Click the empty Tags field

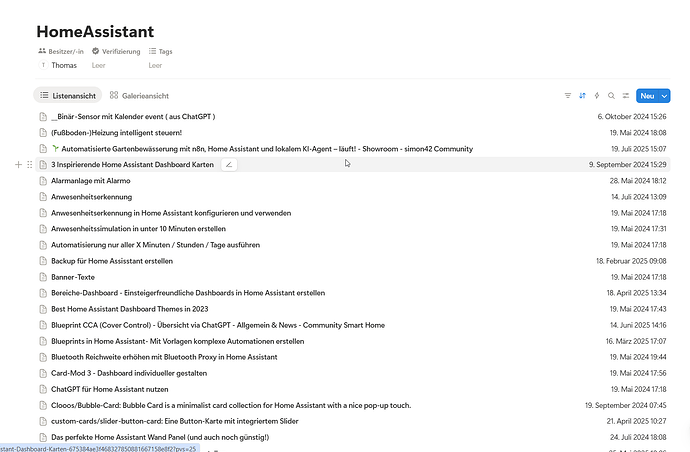click(x=155, y=65)
